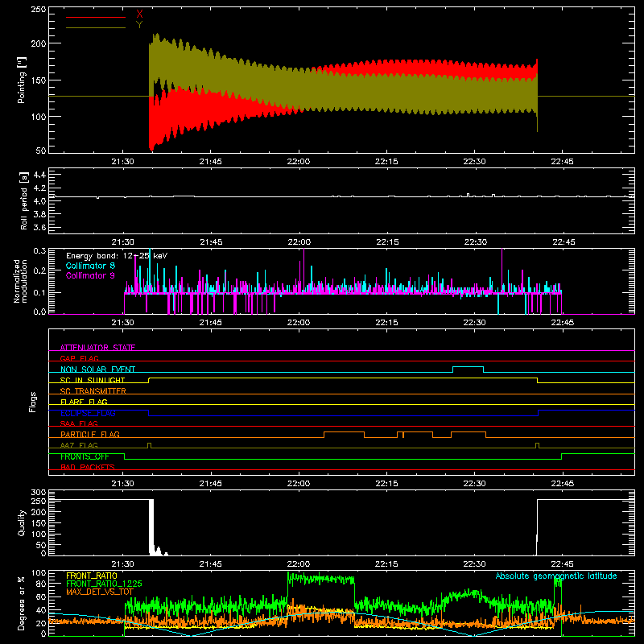644x644 pixels.
Task: Click the 'Roll period [s]' axis label
Action: (x=24, y=200)
